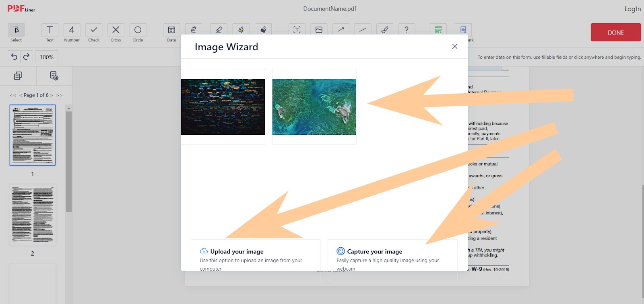644x304 pixels.
Task: Undo the last action
Action: (x=14, y=57)
